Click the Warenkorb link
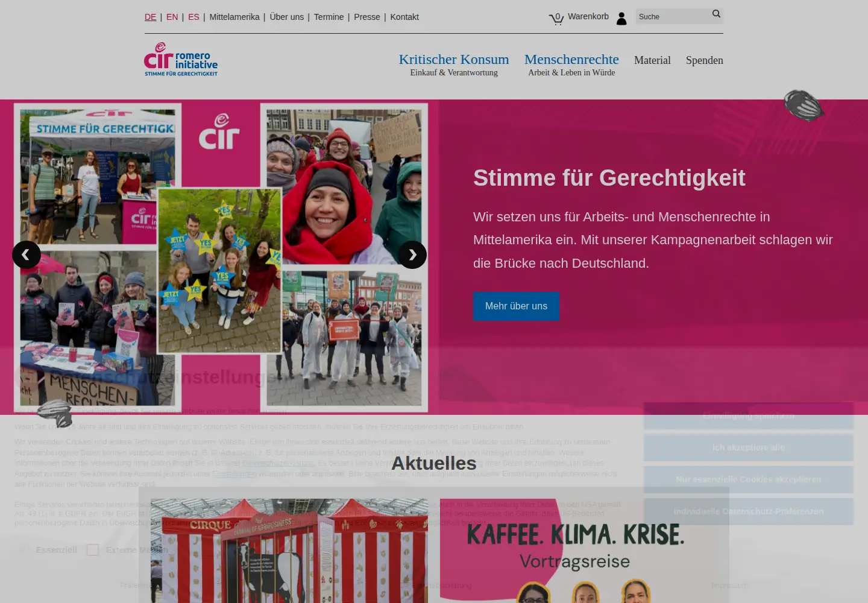This screenshot has width=868, height=603. tap(588, 16)
